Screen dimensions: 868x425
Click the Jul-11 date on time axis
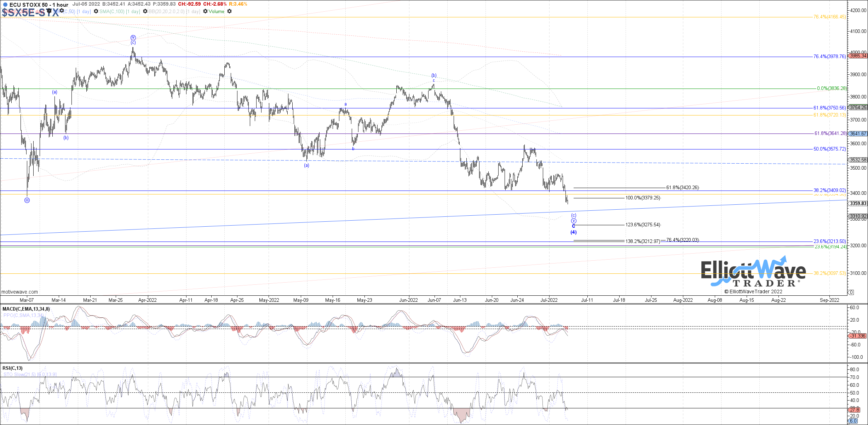tap(587, 300)
